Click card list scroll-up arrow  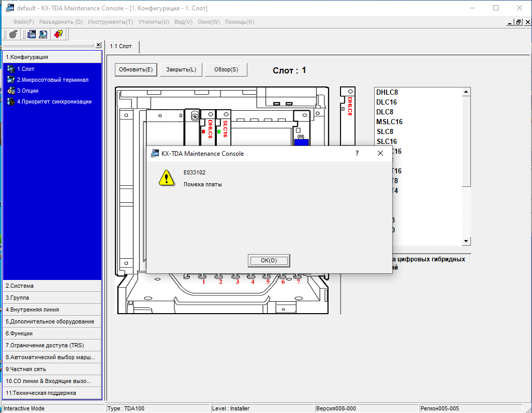click(466, 92)
